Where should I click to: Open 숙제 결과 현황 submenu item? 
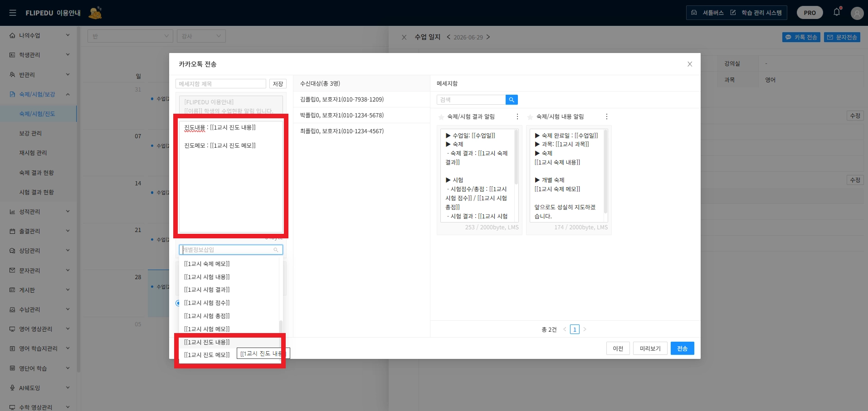36,173
